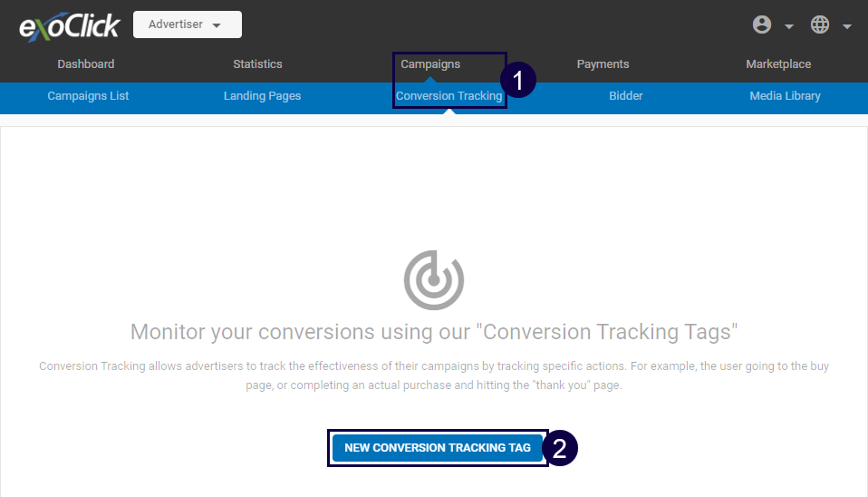868x497 pixels.
Task: Open the Payments section
Action: coord(603,64)
